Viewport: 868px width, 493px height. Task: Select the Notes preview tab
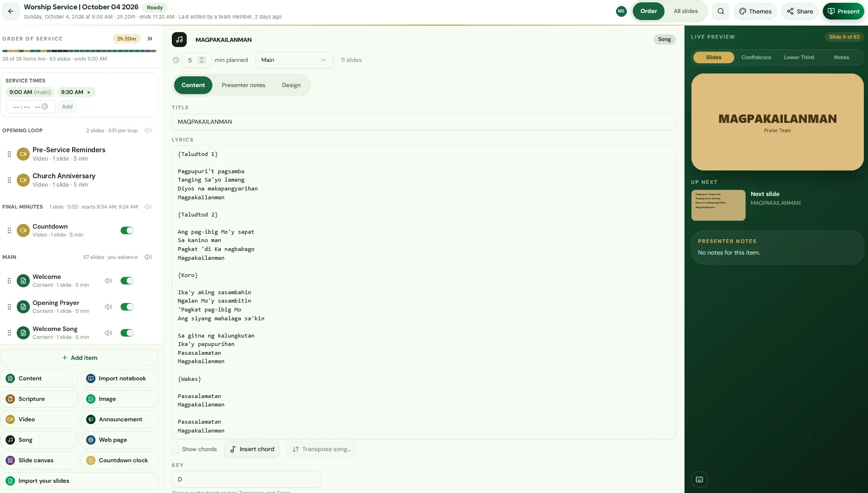pyautogui.click(x=841, y=57)
